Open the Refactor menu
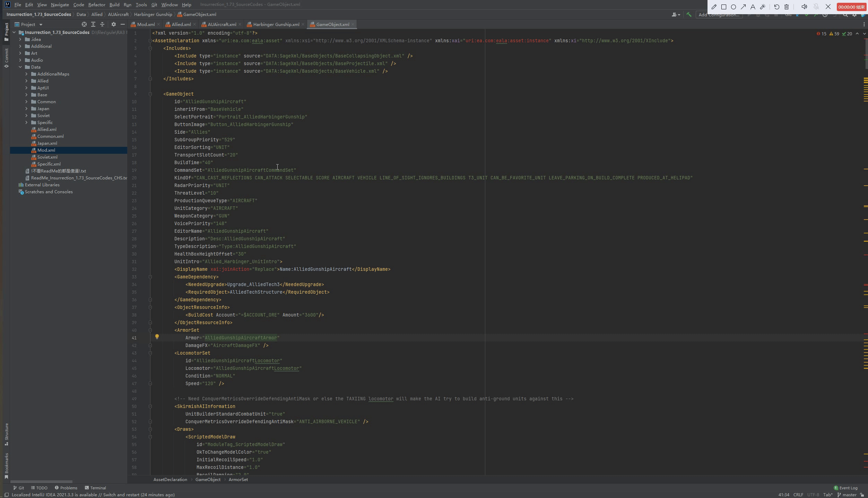The height and width of the screenshot is (498, 868). tap(97, 5)
